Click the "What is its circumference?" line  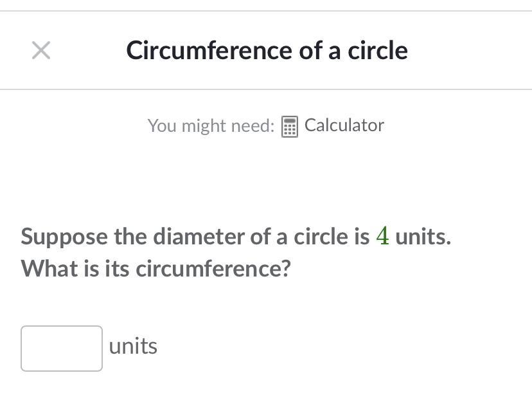155,268
